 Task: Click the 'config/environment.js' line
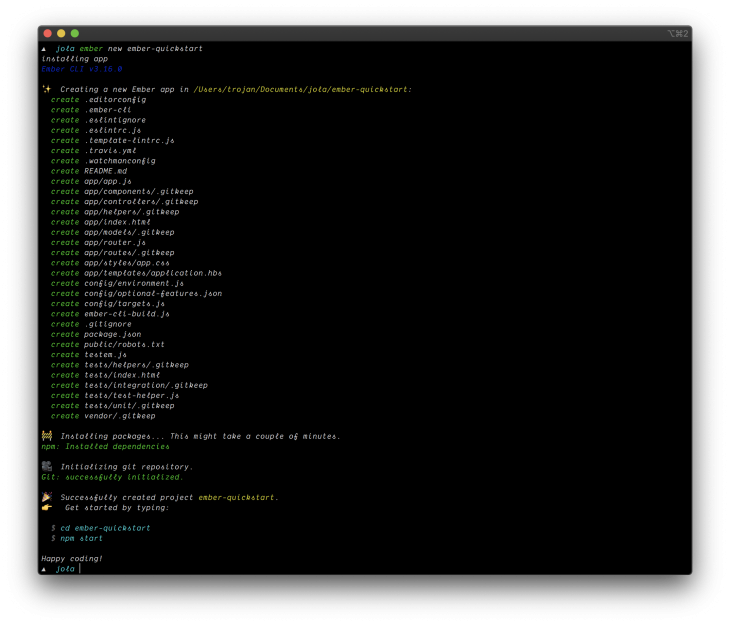click(117, 284)
